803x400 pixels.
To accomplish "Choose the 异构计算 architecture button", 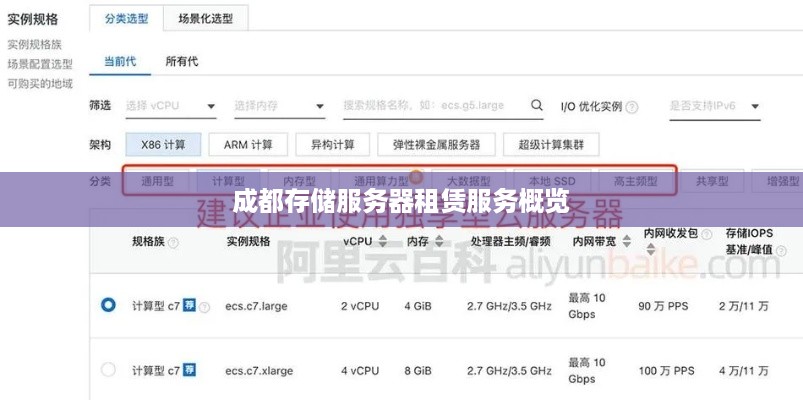I will point(332,144).
